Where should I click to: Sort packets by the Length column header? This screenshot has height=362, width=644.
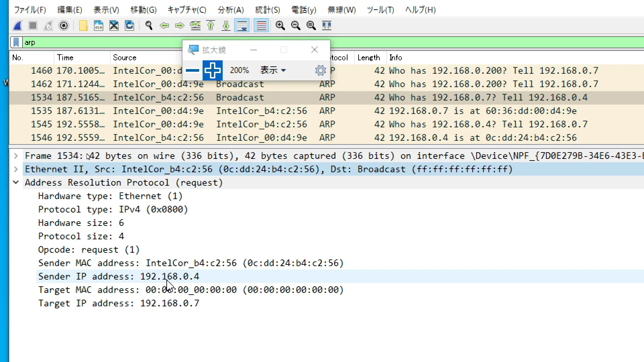(370, 58)
